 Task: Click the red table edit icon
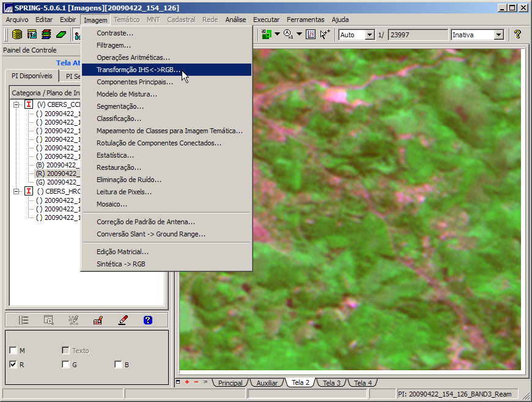(x=97, y=320)
